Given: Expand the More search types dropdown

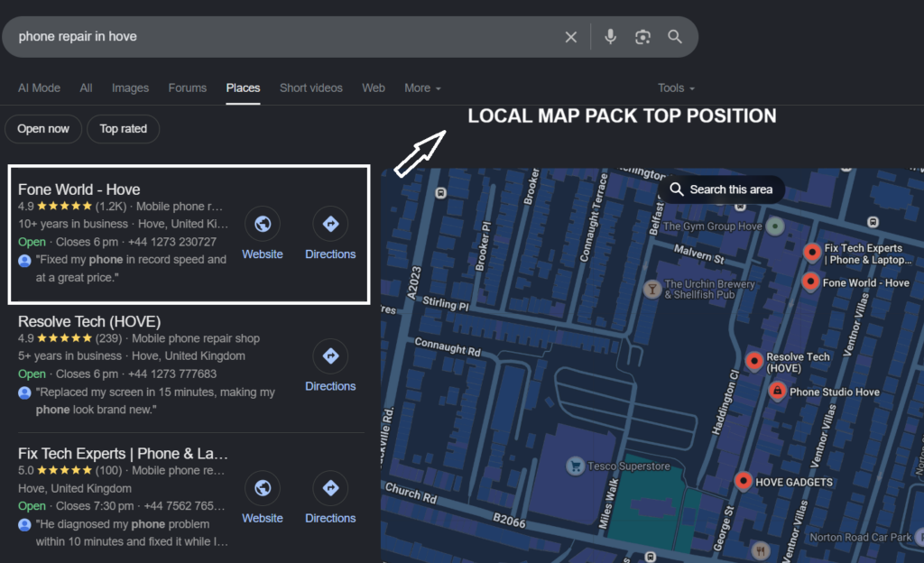Looking at the screenshot, I should tap(422, 88).
